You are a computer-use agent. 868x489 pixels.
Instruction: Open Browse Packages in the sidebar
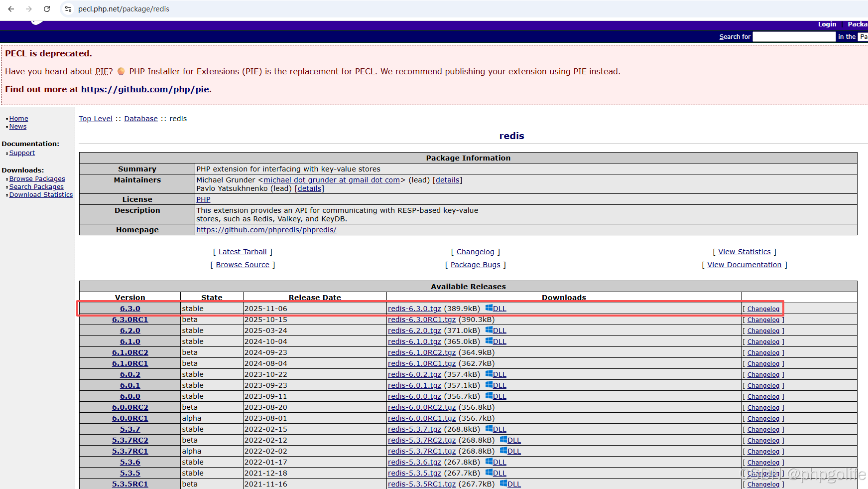(37, 179)
